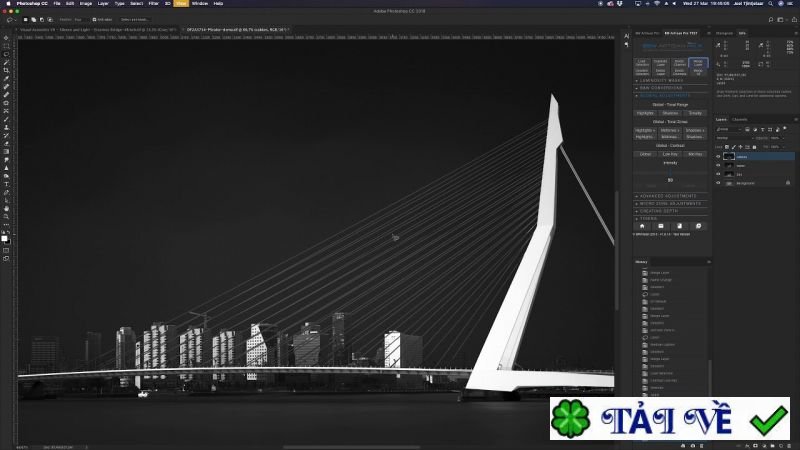Click the Select and Mask button
This screenshot has height=450, width=800.
(134, 19)
